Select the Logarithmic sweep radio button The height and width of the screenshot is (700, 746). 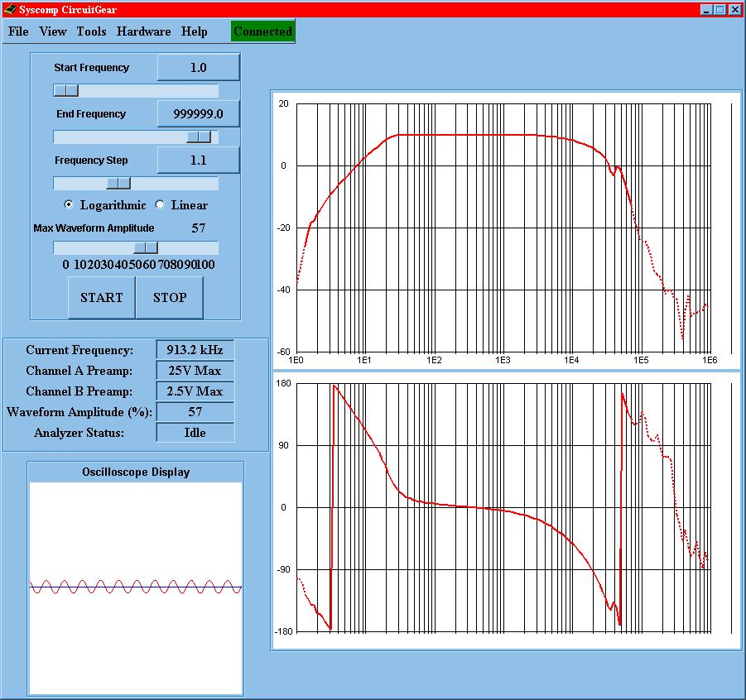(69, 205)
